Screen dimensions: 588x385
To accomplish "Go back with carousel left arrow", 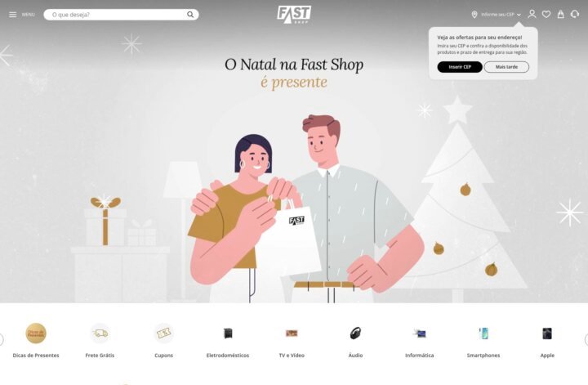I will pyautogui.click(x=2, y=340).
